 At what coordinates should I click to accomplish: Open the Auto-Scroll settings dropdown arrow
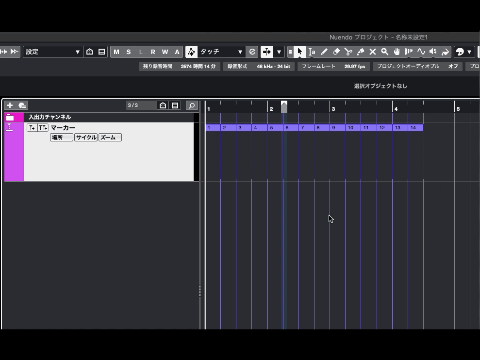coord(279,52)
